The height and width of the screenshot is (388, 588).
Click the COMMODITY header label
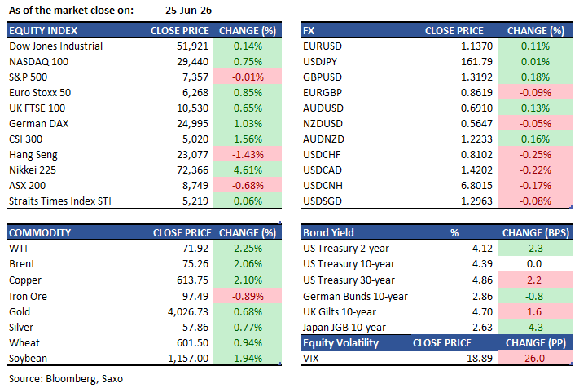coord(40,232)
